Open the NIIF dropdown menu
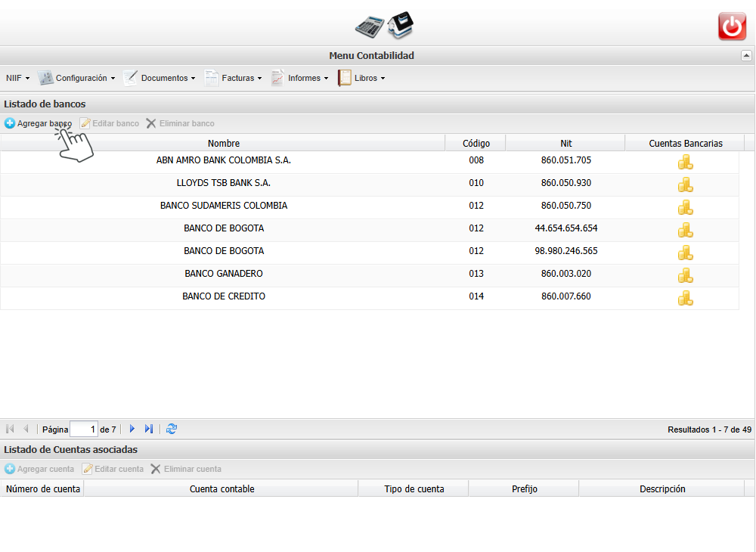The width and height of the screenshot is (756, 552). point(18,78)
